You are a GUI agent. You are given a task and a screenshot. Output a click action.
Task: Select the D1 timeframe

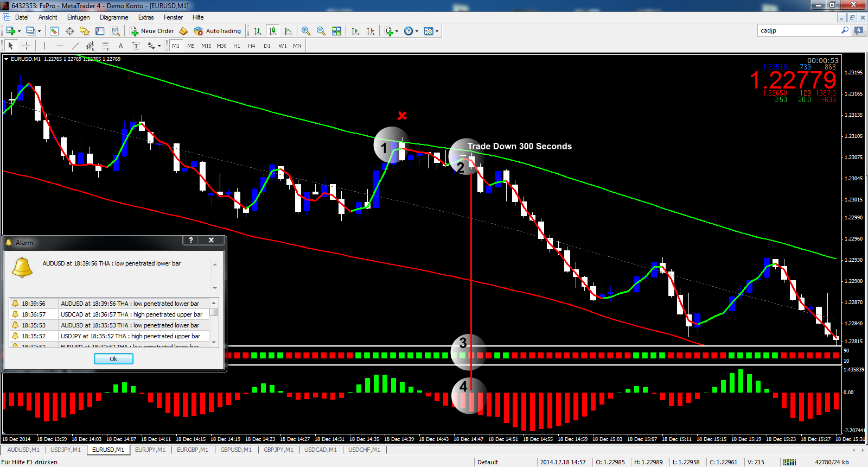pyautogui.click(x=267, y=46)
